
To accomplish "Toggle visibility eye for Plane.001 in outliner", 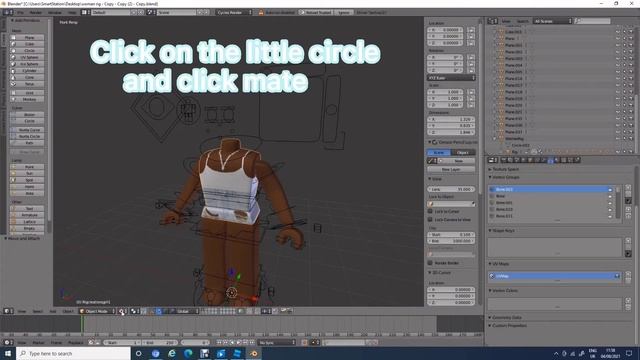I will (618, 45).
